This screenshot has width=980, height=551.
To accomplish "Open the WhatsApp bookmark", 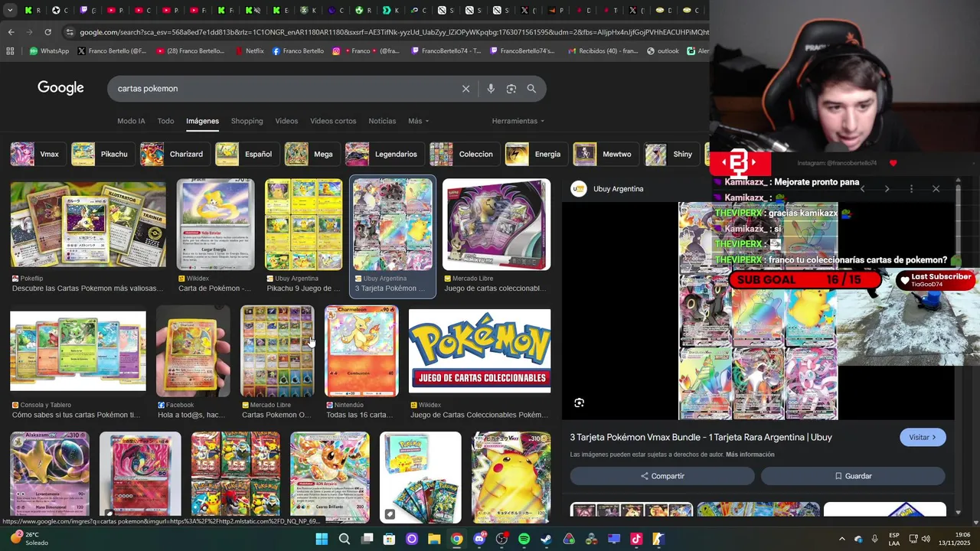I will click(x=49, y=51).
